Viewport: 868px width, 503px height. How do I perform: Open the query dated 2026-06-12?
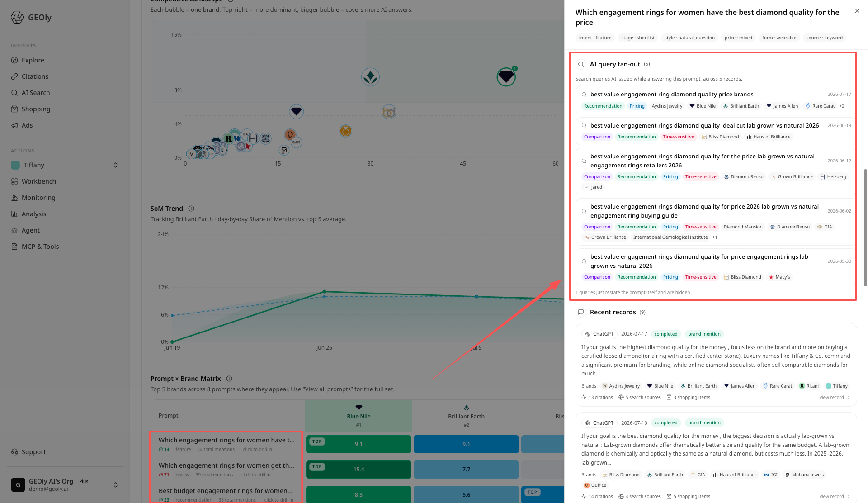(x=716, y=171)
